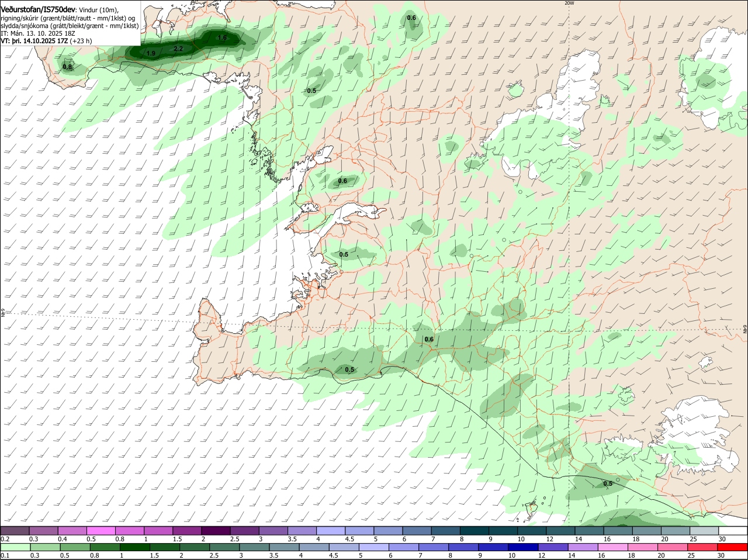Pick the gray-green 3–3.5 swatch in lower legend

[x=254, y=547]
